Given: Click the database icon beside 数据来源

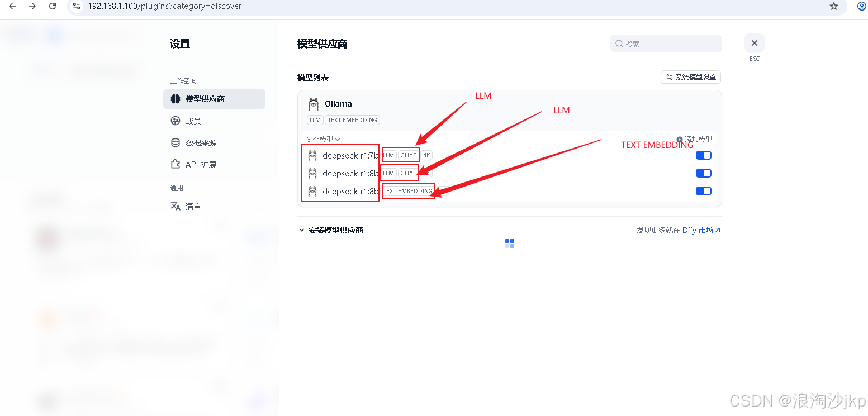Looking at the screenshot, I should [x=176, y=142].
